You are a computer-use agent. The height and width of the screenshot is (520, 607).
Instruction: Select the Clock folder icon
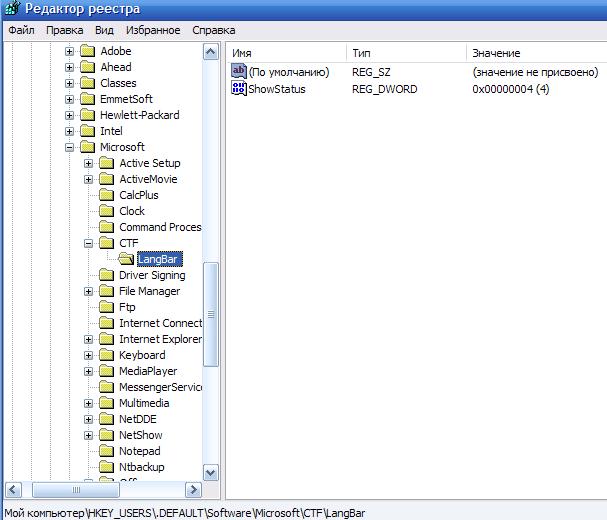(107, 211)
